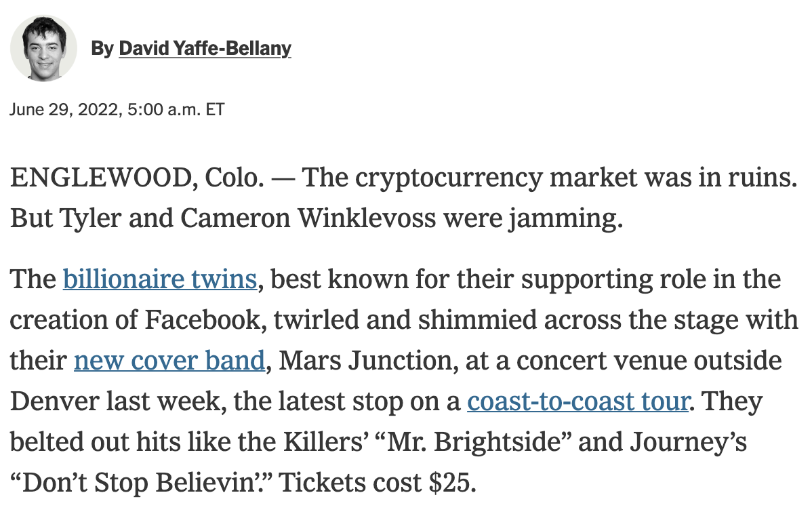Open David Yaffe-Bellany's author page
The height and width of the screenshot is (514, 812).
coord(205,49)
